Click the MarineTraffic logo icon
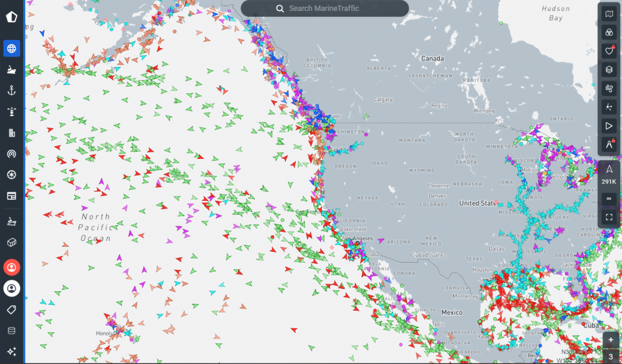The height and width of the screenshot is (364, 622). click(x=12, y=16)
